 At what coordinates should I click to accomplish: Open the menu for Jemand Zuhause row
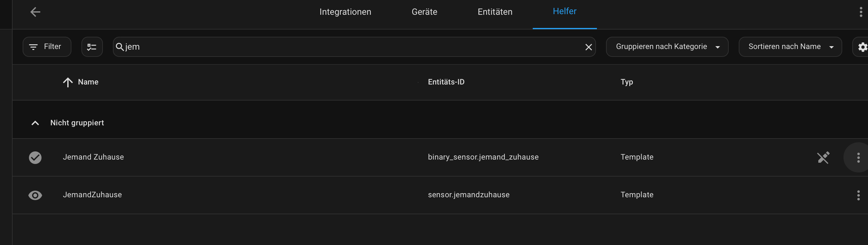[858, 157]
